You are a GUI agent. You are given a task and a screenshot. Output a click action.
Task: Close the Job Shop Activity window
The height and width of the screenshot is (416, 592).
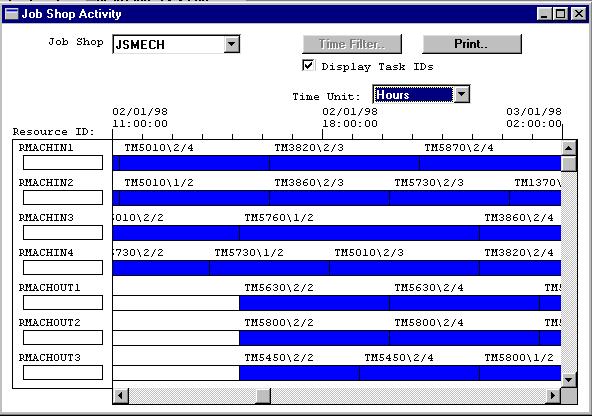point(578,14)
